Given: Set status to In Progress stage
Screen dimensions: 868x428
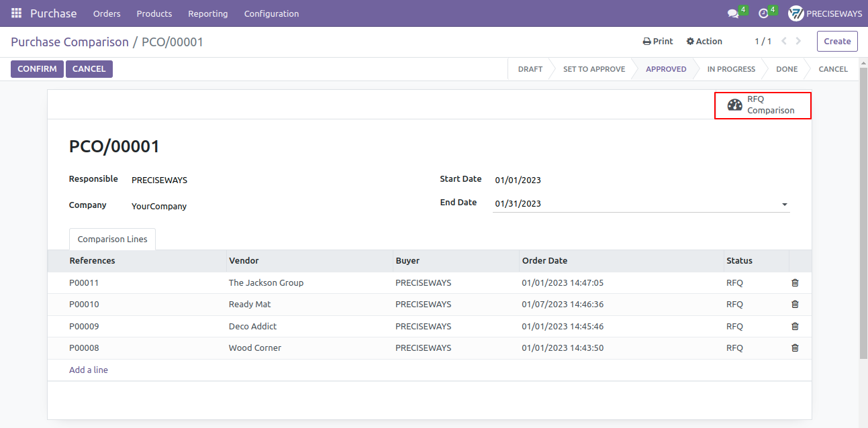Looking at the screenshot, I should pos(731,68).
